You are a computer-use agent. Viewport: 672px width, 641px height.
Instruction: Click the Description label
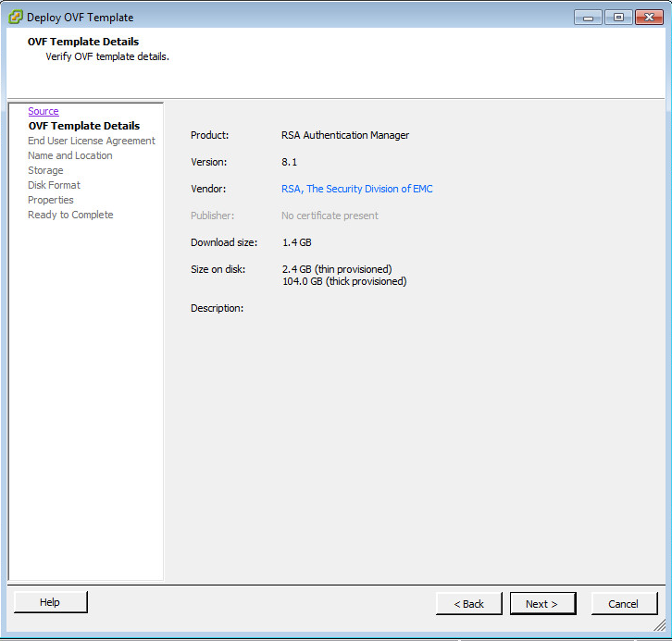[x=217, y=308]
